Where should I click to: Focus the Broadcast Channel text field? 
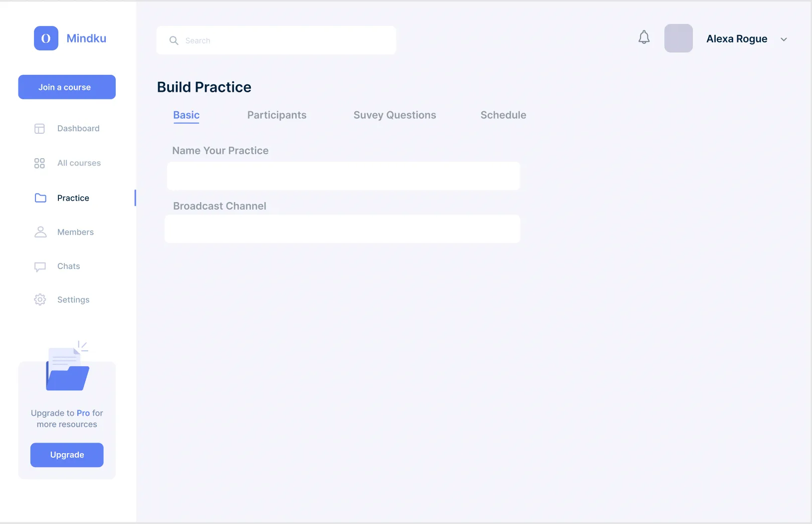[x=342, y=229]
